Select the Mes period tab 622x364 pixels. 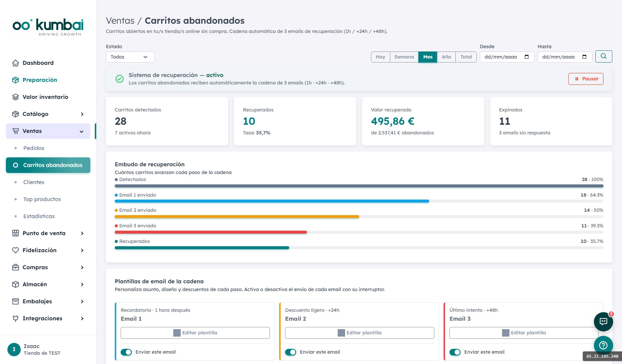click(x=428, y=57)
